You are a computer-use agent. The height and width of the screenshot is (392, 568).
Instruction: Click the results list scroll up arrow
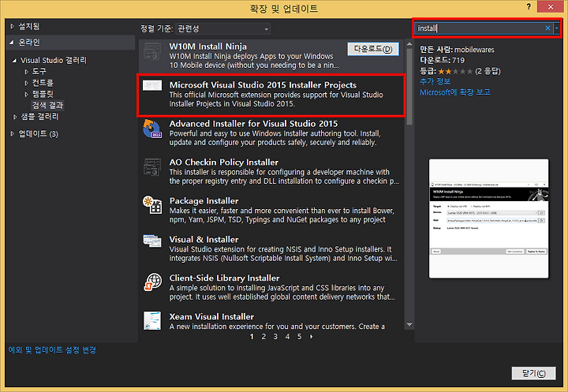click(409, 44)
